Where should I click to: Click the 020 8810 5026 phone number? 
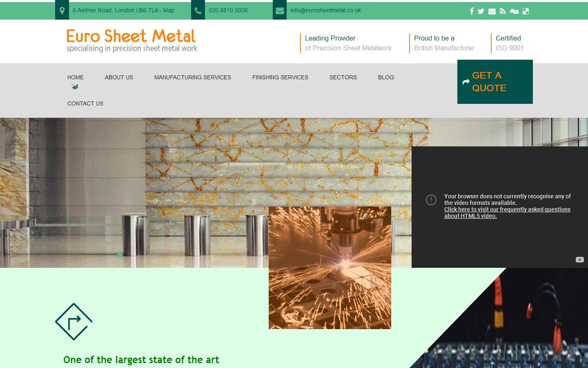228,10
